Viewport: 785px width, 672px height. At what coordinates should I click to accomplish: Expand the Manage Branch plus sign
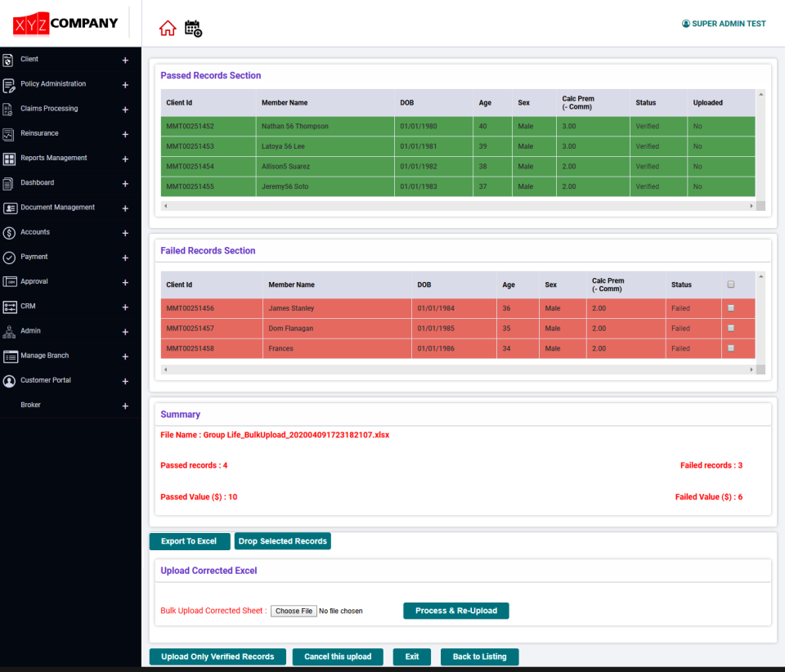[x=125, y=356]
